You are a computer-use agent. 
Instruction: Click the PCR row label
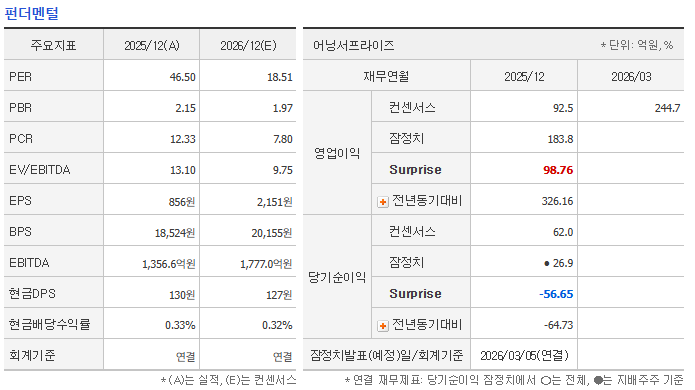[21, 139]
